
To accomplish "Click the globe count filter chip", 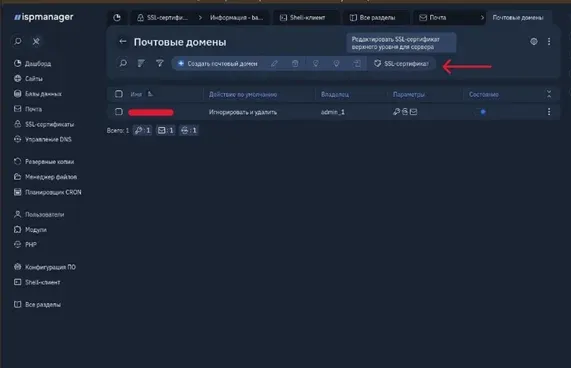I will (189, 130).
